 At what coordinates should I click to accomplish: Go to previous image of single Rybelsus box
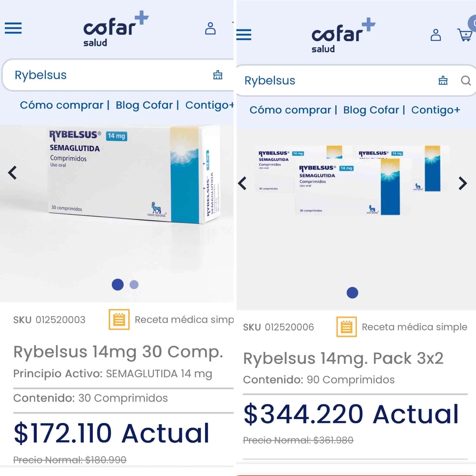[12, 172]
